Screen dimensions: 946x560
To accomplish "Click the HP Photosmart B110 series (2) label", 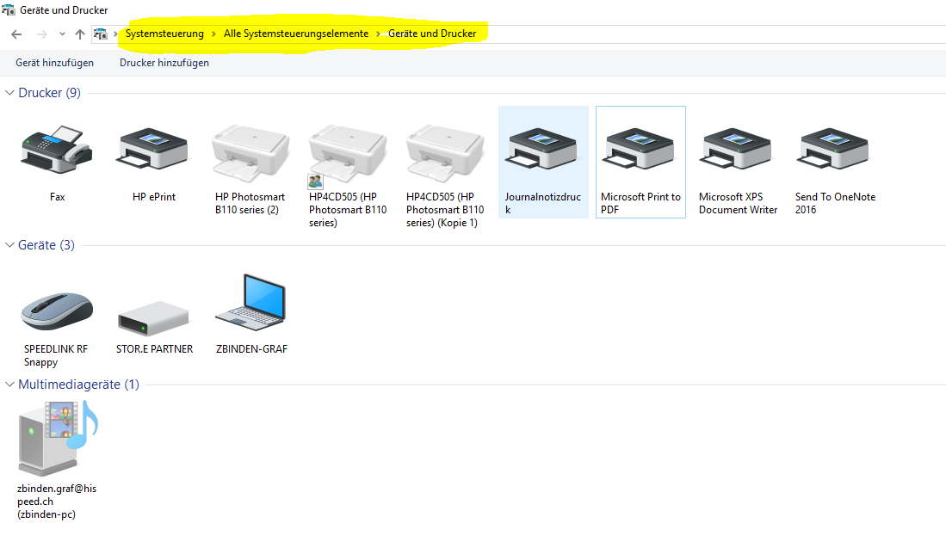I will [250, 203].
